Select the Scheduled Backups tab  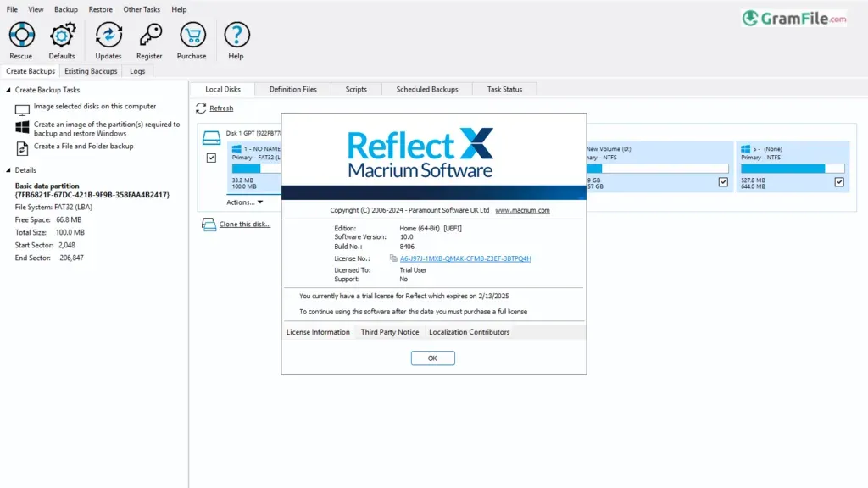point(427,89)
